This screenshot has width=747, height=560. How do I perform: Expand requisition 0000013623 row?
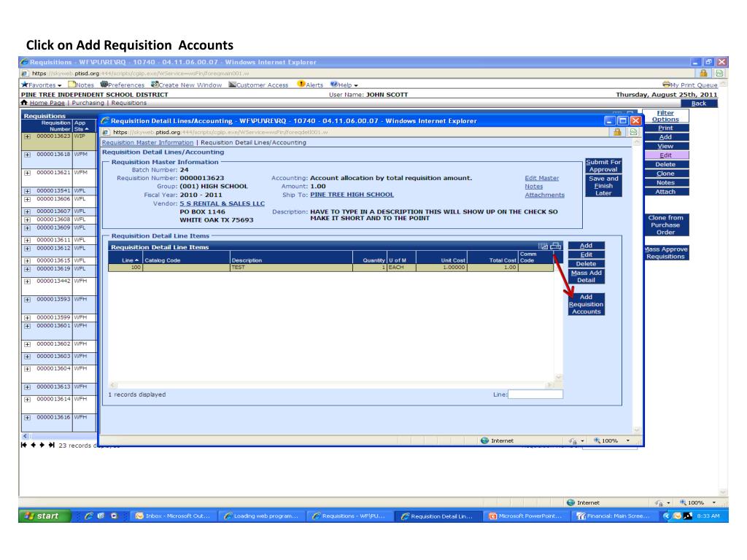pyautogui.click(x=27, y=136)
